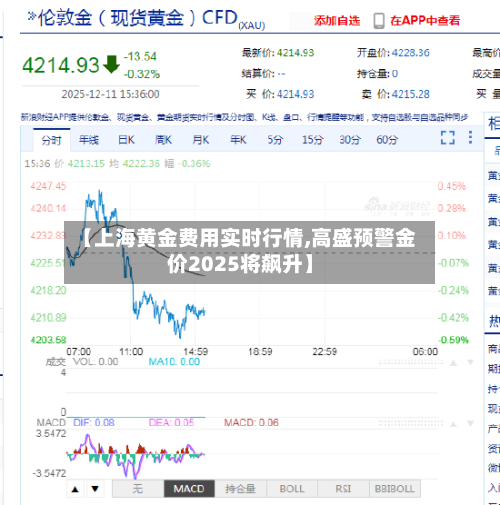Click the DEA: 0.05 label

(171, 423)
